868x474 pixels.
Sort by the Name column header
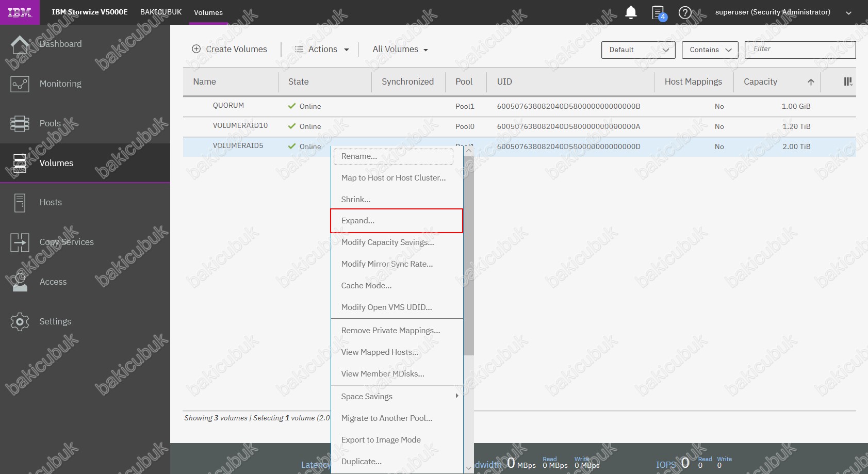[x=204, y=82]
